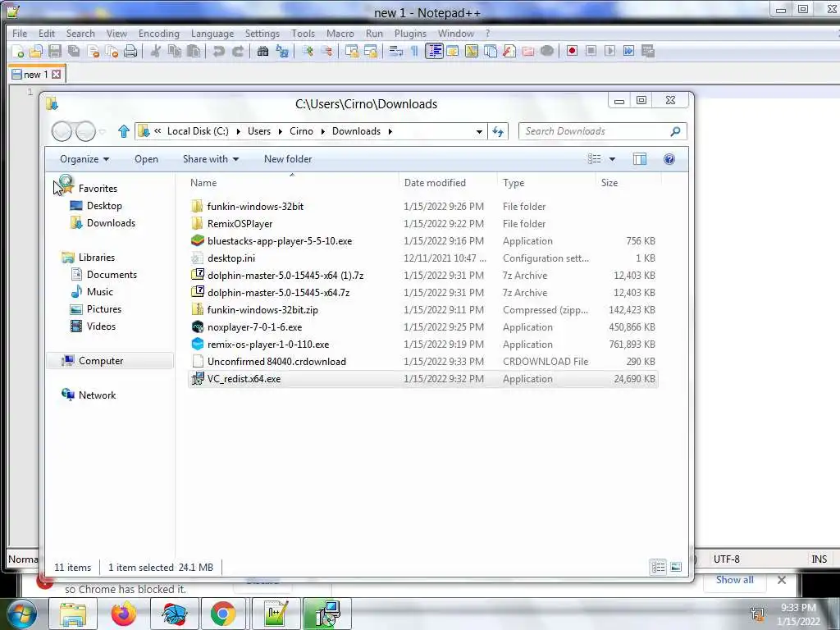
Task: Click the Zoom Out icon in Notepad++
Action: coord(326,51)
